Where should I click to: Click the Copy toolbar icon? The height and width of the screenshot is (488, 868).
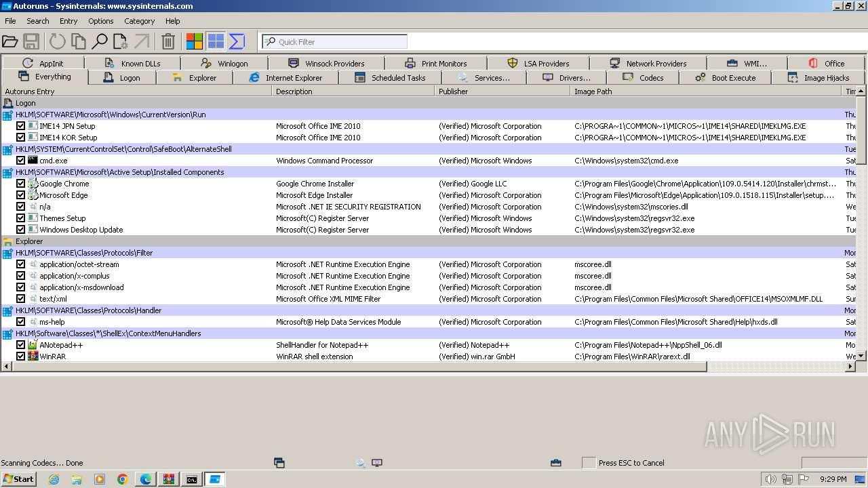(79, 41)
